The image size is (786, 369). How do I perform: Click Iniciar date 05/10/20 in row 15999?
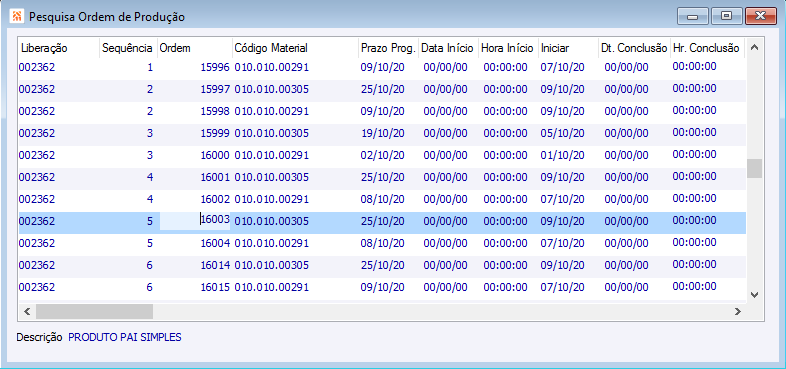coord(562,133)
